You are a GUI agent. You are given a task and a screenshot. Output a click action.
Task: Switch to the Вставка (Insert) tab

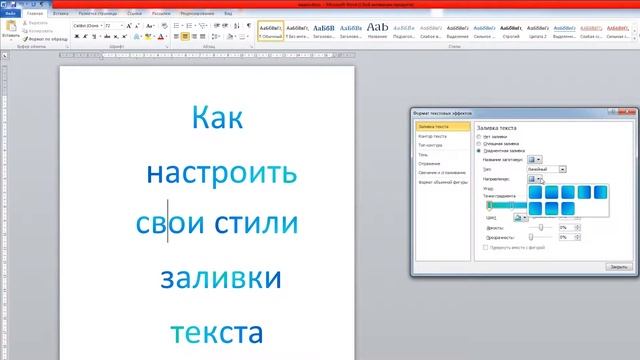point(60,13)
